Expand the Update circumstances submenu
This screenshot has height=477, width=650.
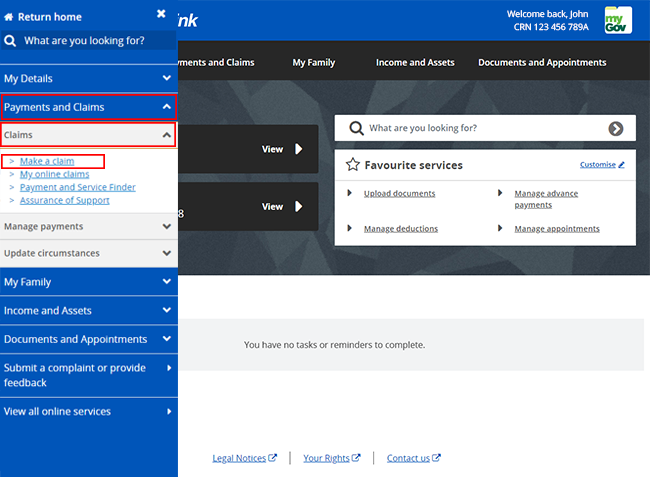[x=89, y=253]
